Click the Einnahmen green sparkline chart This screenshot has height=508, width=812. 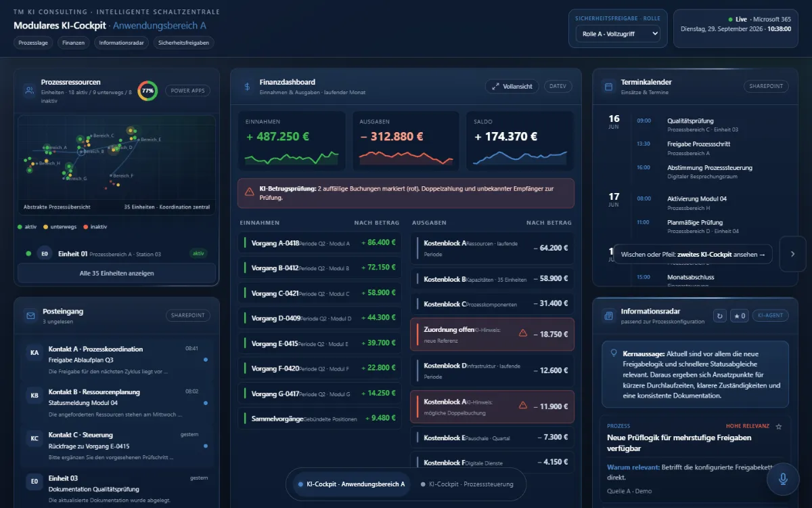pos(292,157)
